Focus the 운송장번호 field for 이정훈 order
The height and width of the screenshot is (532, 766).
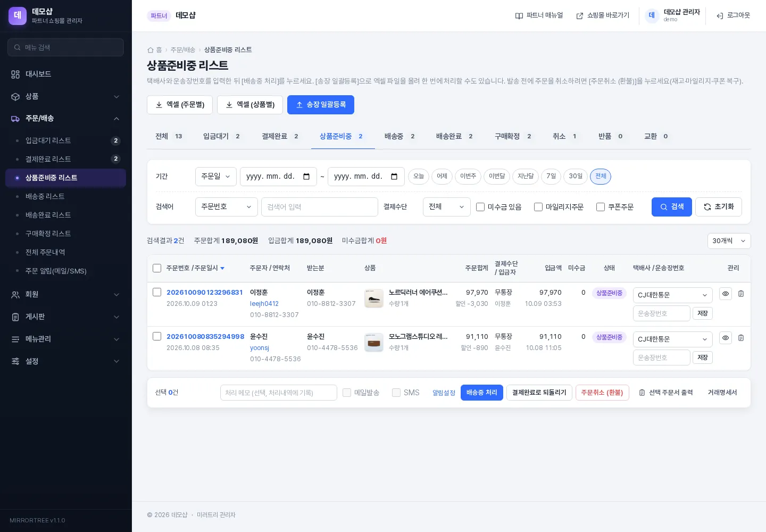tap(662, 313)
